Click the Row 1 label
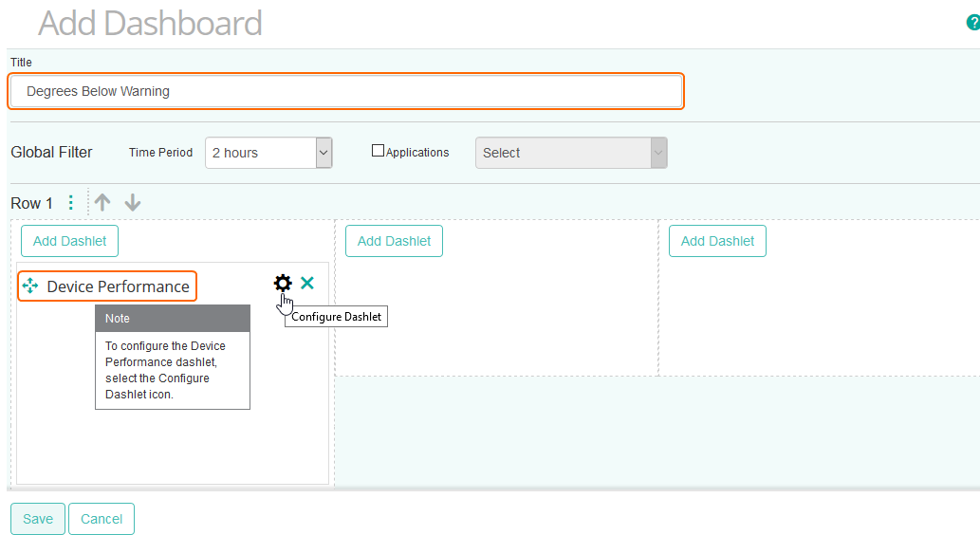This screenshot has width=980, height=535. point(31,203)
